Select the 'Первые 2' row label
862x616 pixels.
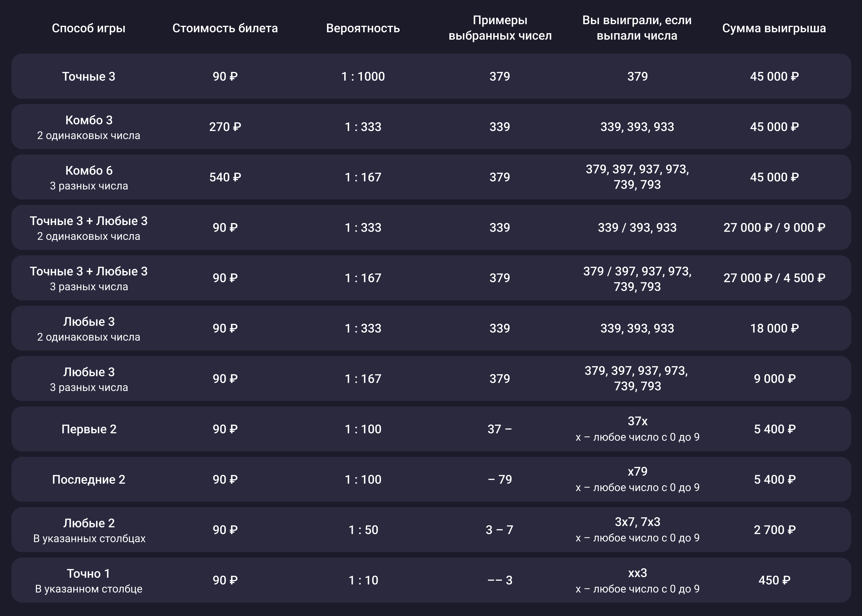click(x=89, y=429)
